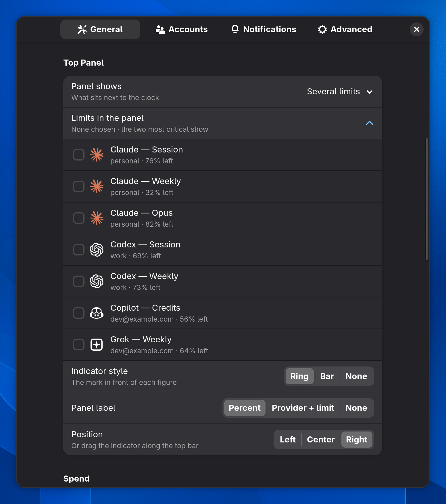The image size is (446, 504).
Task: Set indicator style to Ring
Action: click(x=299, y=376)
